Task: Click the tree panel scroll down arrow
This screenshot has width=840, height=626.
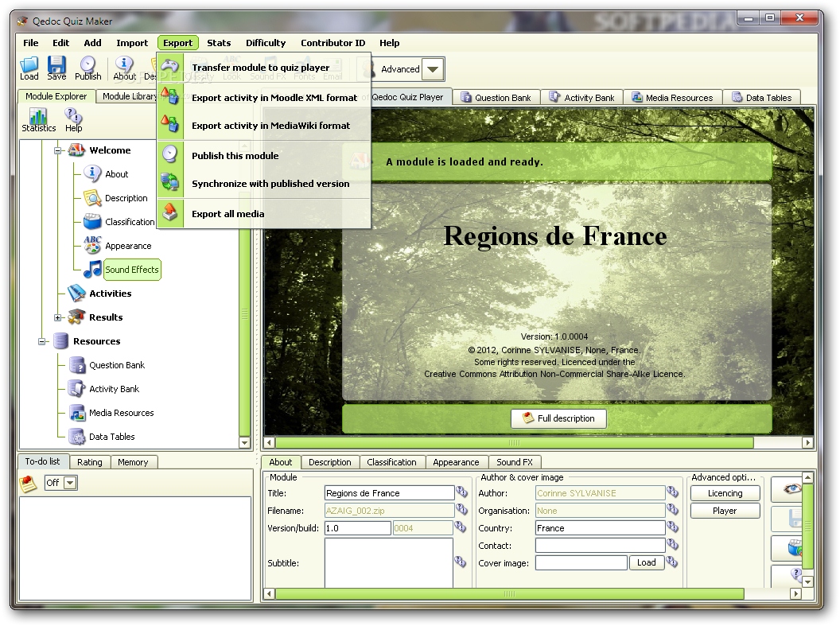Action: tap(245, 443)
